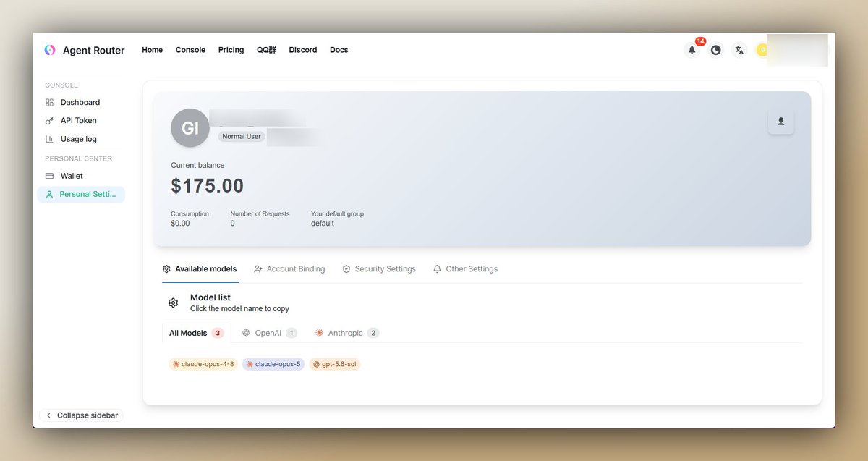This screenshot has height=461, width=868.
Task: Click the yellow user avatar in header
Action: coord(761,50)
